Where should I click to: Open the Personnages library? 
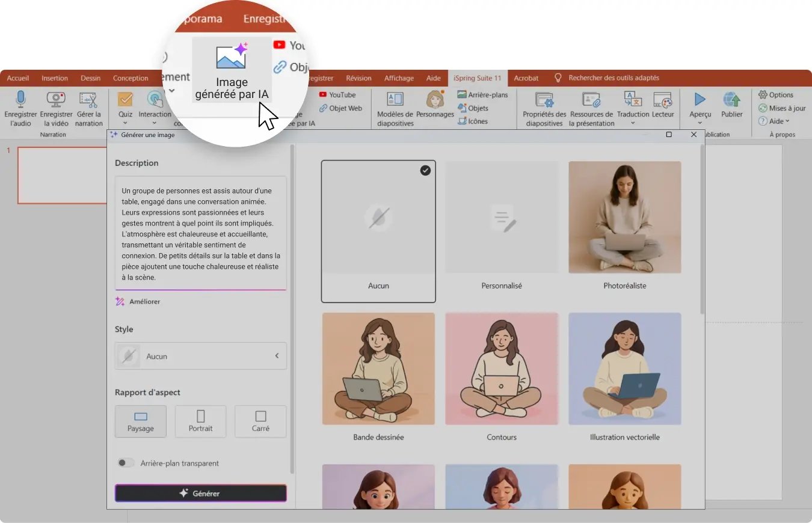point(435,105)
